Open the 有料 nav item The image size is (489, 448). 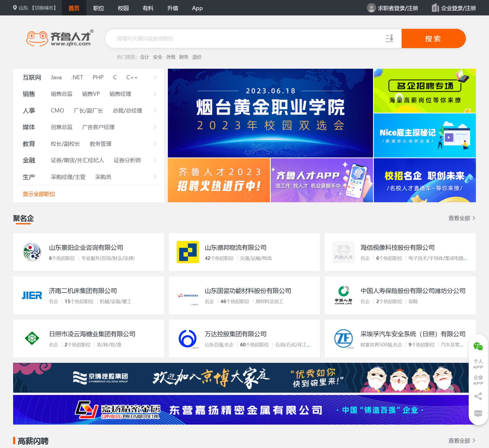(148, 8)
